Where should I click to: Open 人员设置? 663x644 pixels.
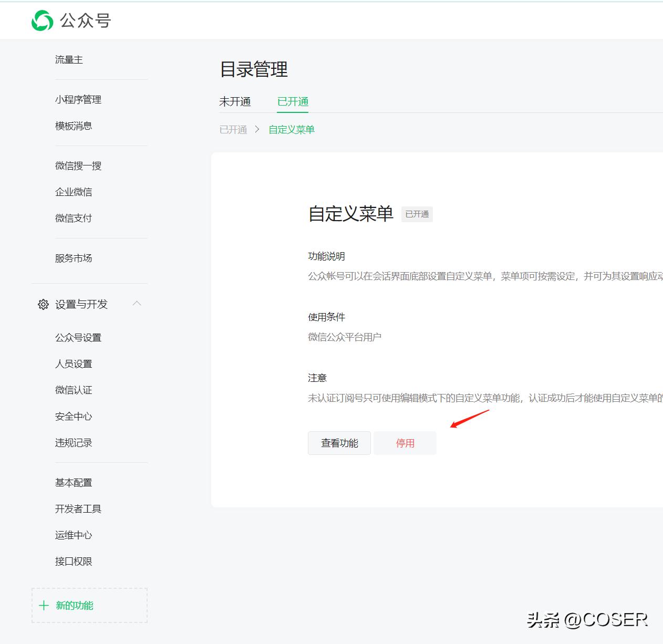74,363
